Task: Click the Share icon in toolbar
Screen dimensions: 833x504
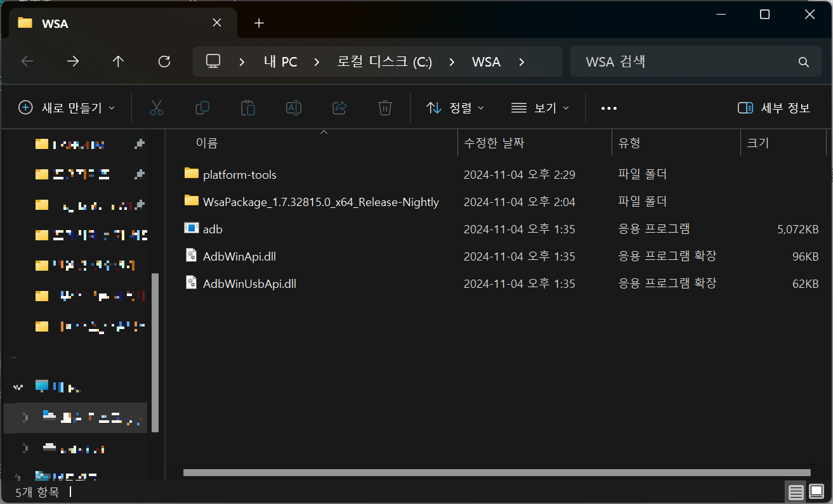Action: 339,108
